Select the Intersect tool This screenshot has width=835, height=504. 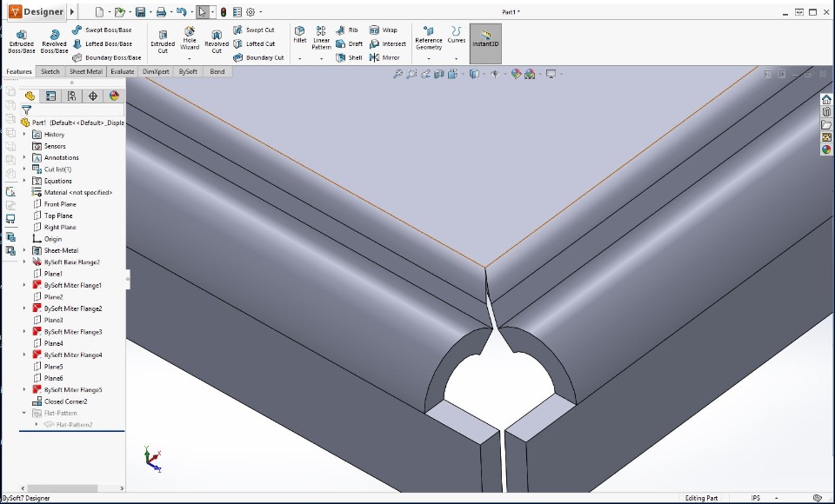coord(388,43)
